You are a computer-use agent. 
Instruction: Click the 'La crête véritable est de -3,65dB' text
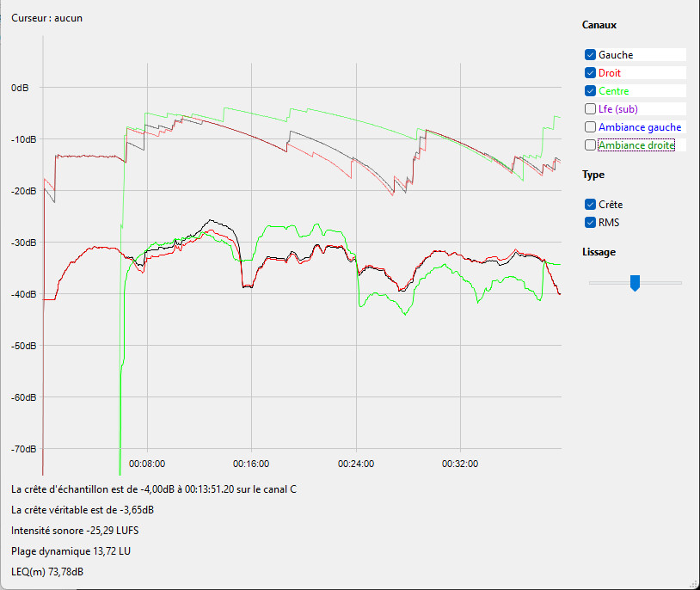(x=83, y=510)
